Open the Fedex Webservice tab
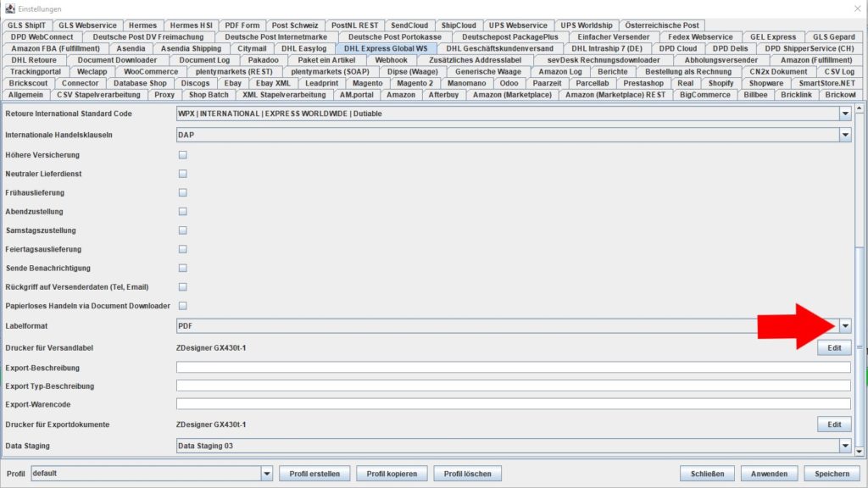Viewport: 868px width, 488px height. coord(699,36)
